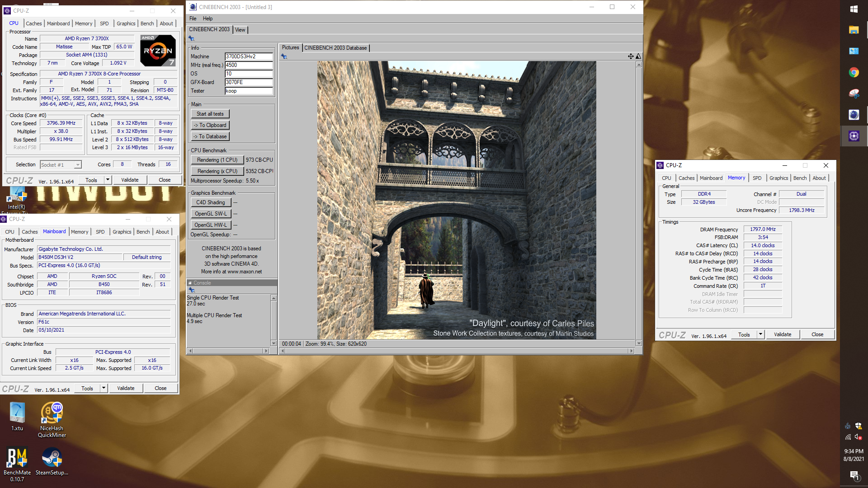The width and height of the screenshot is (868, 488).
Task: Click To Database button
Action: tap(210, 136)
